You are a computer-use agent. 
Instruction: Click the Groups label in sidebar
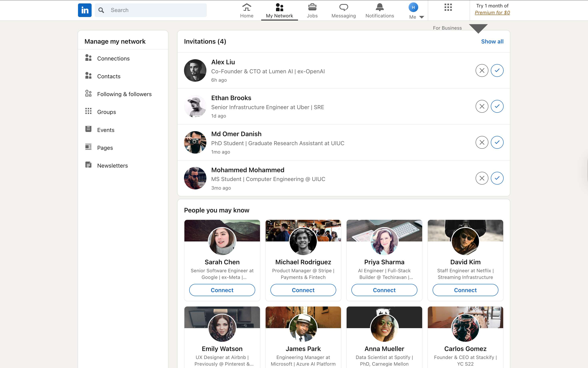tap(106, 112)
